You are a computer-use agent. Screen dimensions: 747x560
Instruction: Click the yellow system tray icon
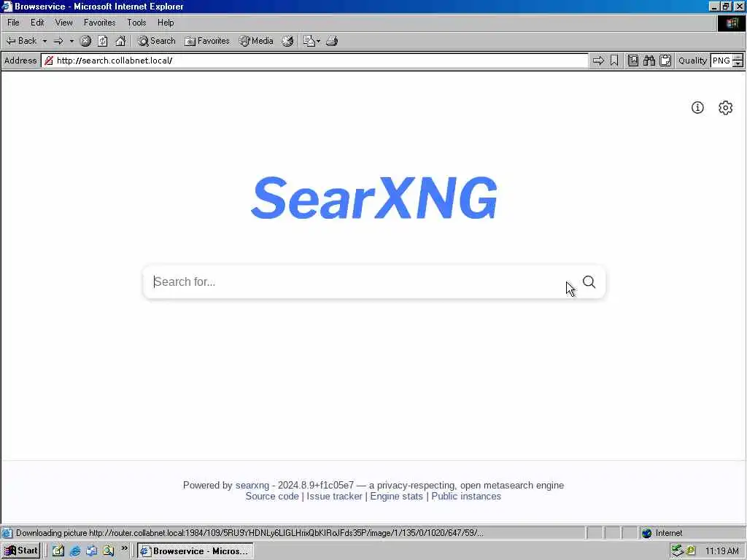(x=691, y=551)
